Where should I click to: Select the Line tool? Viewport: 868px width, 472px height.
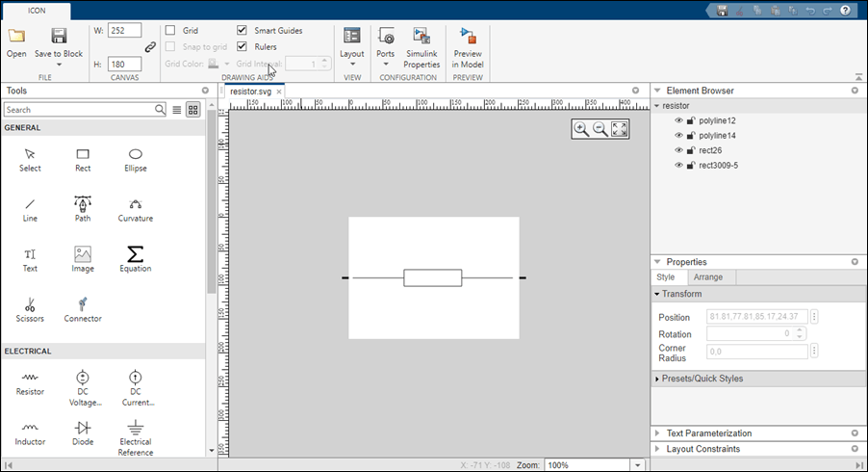[x=30, y=211]
